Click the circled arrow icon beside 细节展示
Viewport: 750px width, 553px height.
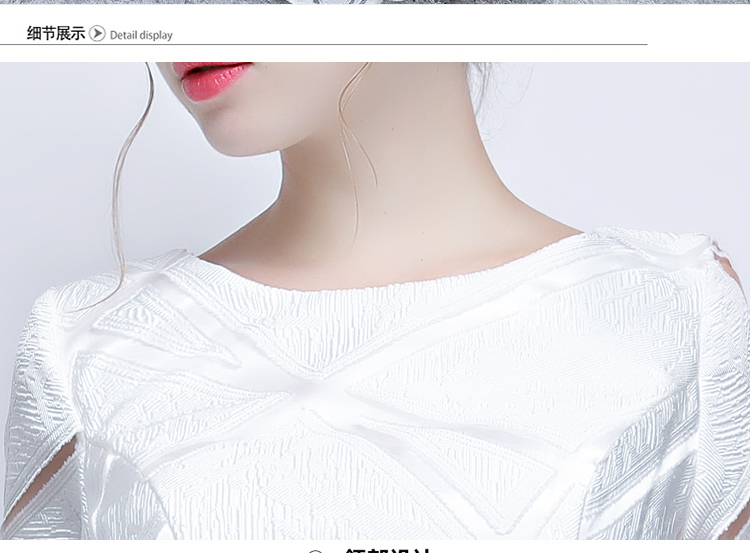97,34
